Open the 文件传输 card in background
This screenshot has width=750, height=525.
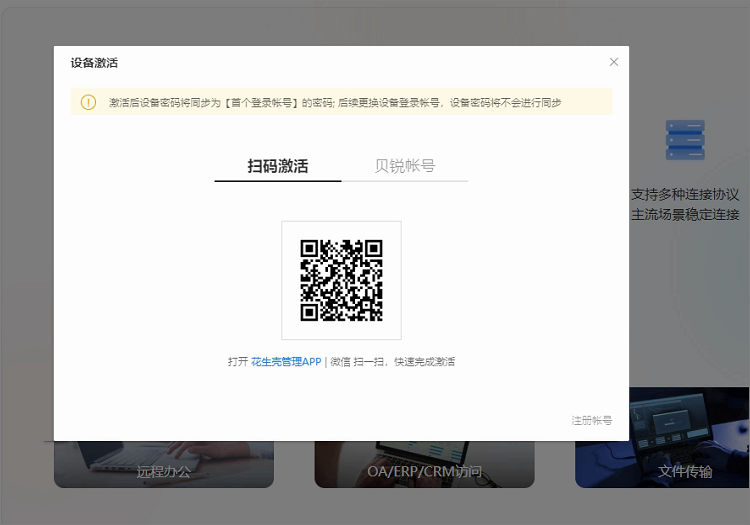[662, 438]
